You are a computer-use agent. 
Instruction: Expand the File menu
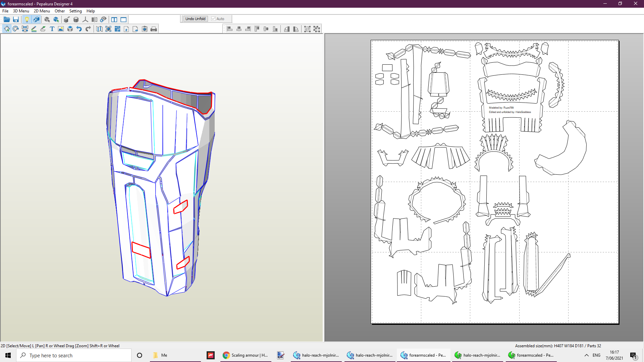click(x=5, y=11)
